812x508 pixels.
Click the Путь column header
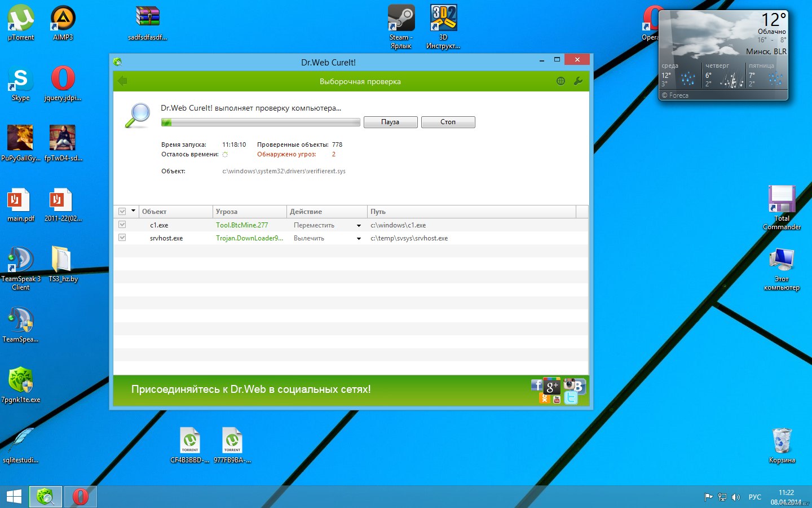(x=471, y=212)
